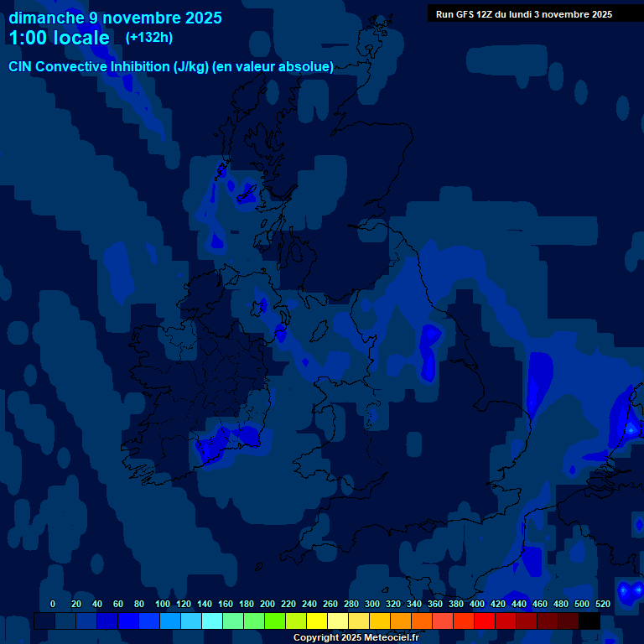644x644 pixels.
Task: Click the legend value label '260'
Action: [330, 604]
